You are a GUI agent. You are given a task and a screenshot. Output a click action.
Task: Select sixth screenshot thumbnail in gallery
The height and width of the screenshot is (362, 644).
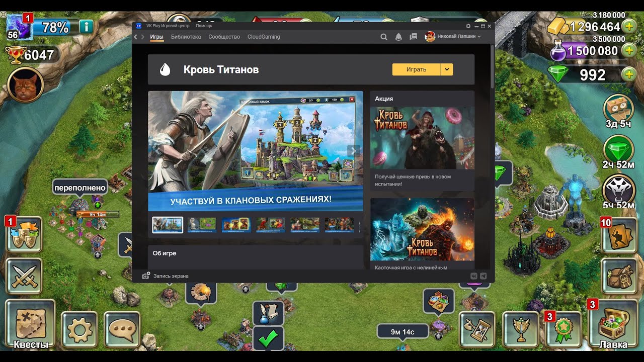click(339, 225)
